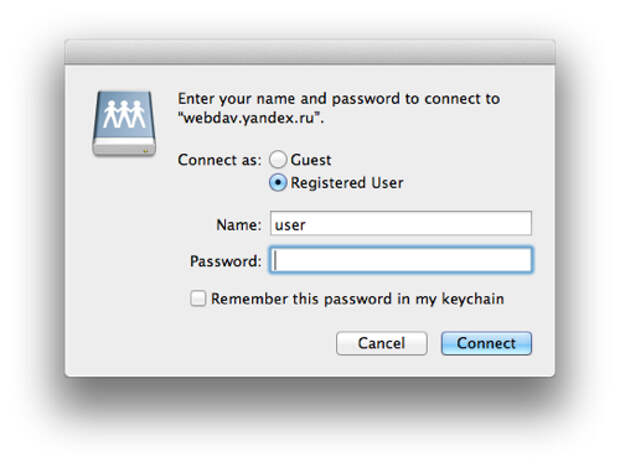The height and width of the screenshot is (467, 620).
Task: Click the dialog's gray title bar
Action: pyautogui.click(x=310, y=51)
